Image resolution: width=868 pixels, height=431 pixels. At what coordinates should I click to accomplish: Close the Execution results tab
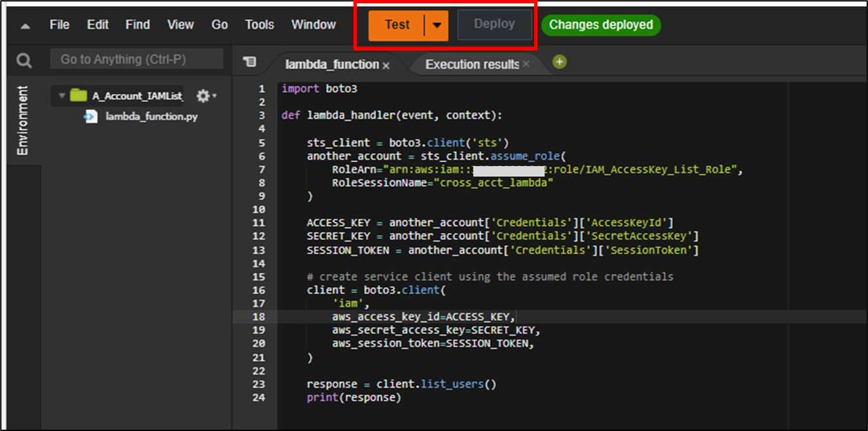[x=526, y=65]
